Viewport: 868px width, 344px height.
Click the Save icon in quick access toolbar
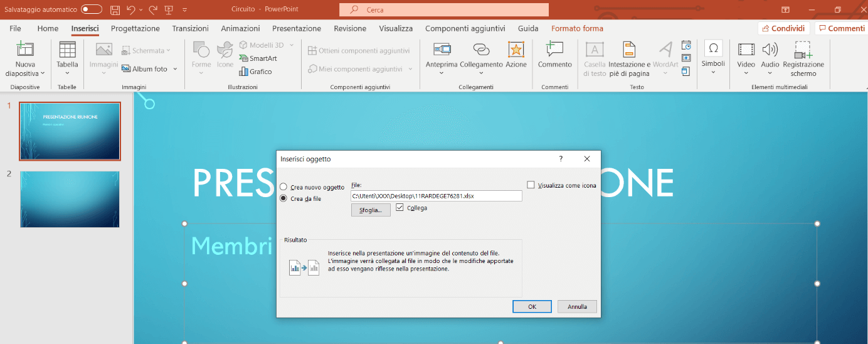(x=115, y=10)
